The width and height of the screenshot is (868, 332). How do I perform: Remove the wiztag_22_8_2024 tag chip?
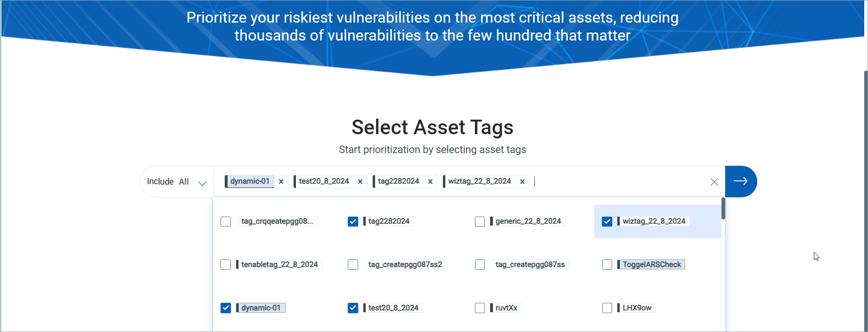click(522, 182)
